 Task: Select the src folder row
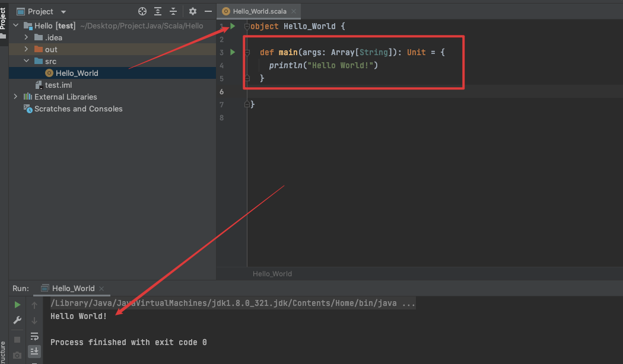pyautogui.click(x=113, y=61)
